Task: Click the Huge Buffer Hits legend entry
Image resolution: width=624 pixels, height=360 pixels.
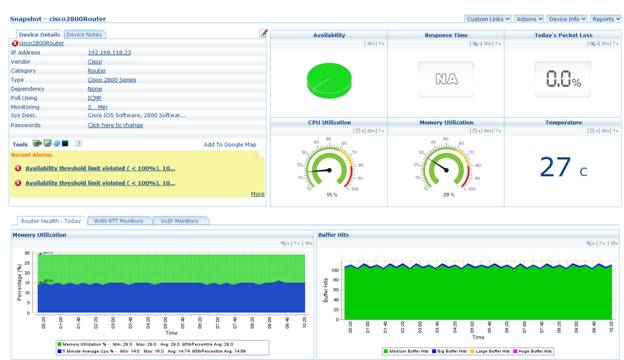Action: [532, 352]
